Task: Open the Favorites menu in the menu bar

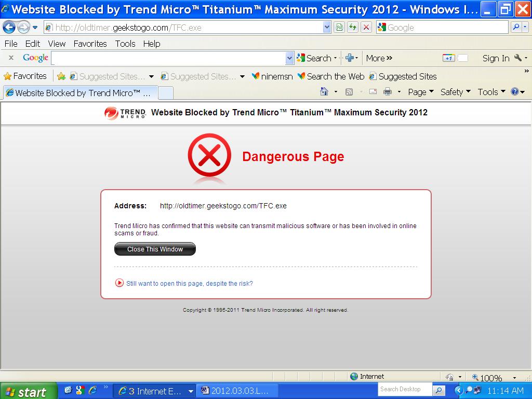Action: pyautogui.click(x=90, y=44)
